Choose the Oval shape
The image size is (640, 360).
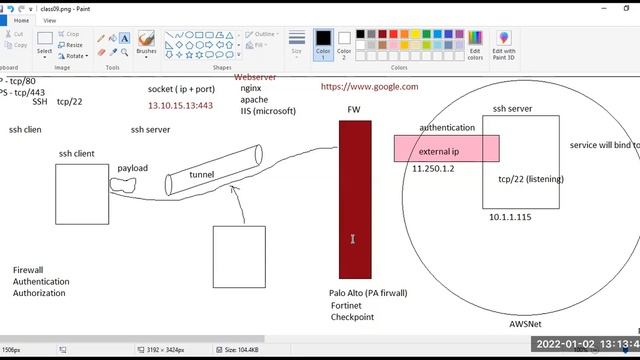pyautogui.click(x=189, y=35)
